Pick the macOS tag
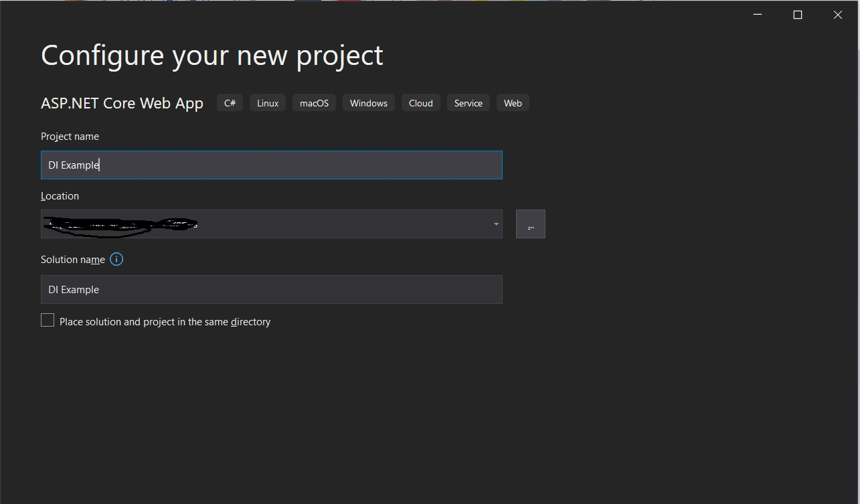The width and height of the screenshot is (860, 504). (315, 103)
